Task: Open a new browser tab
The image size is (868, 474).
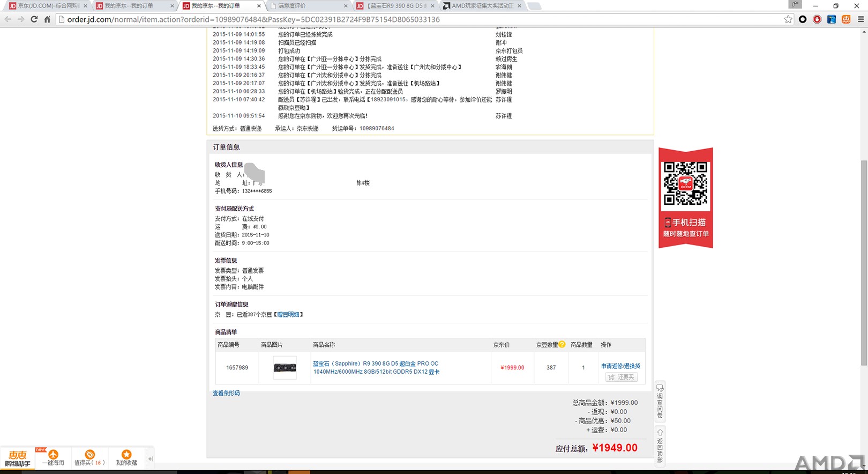Action: 534,6
